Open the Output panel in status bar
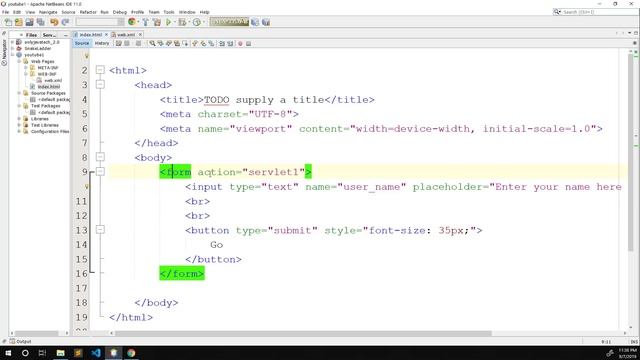The image size is (640, 360). [20, 341]
